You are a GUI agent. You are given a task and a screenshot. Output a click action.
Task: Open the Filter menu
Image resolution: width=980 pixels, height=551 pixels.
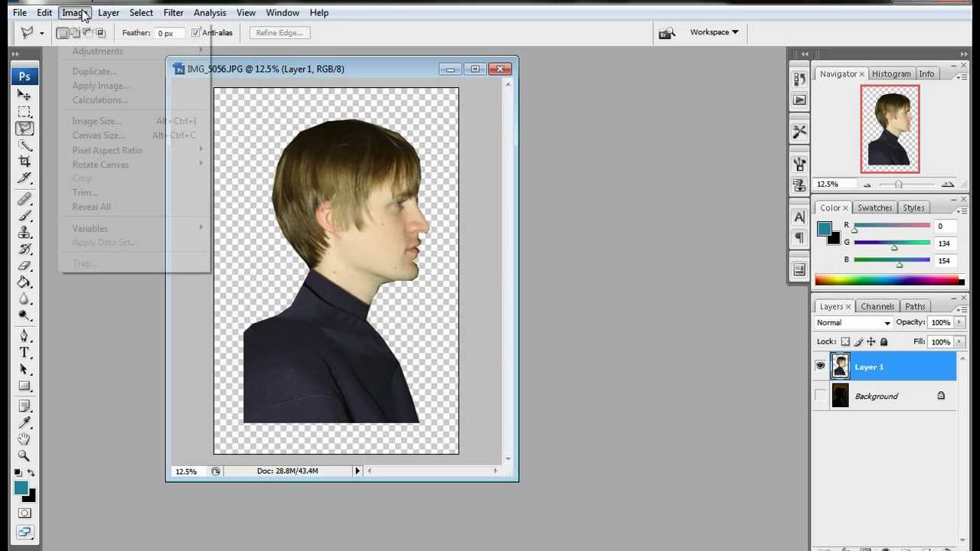click(173, 12)
